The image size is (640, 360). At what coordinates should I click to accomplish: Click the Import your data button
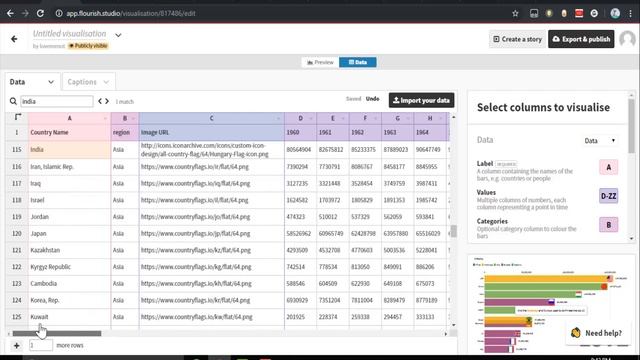click(421, 100)
